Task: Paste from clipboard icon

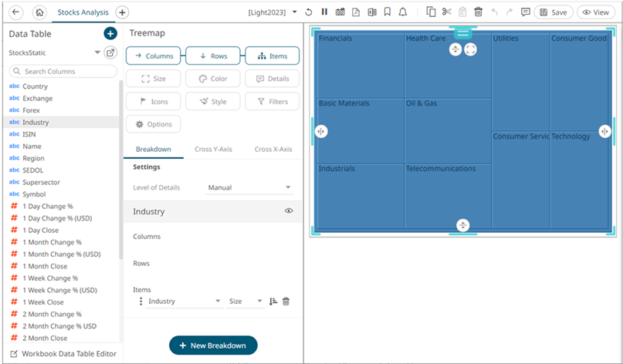Action: tap(462, 12)
